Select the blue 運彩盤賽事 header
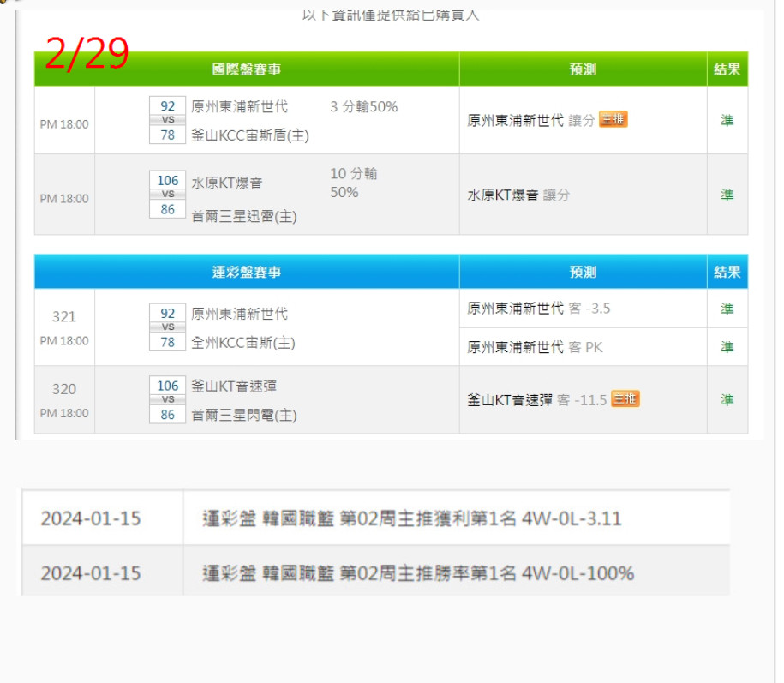The height and width of the screenshot is (683, 784). point(247,272)
